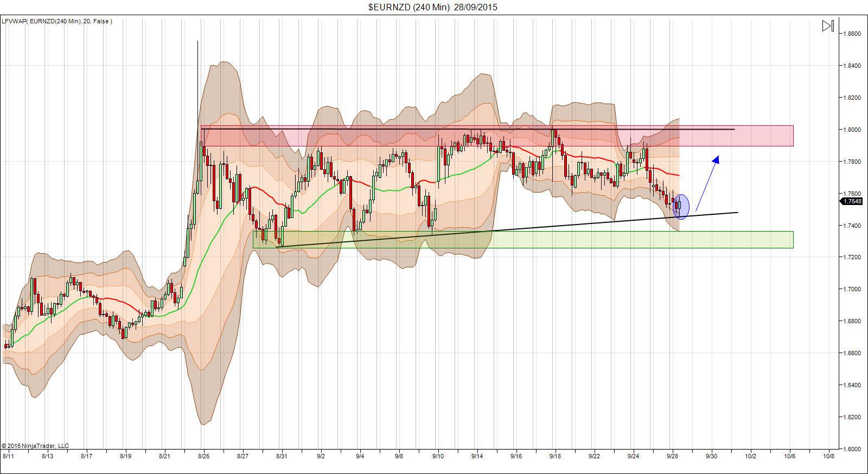Click the 10/8 date axis label
This screenshot has height=474, width=868.
tap(828, 456)
